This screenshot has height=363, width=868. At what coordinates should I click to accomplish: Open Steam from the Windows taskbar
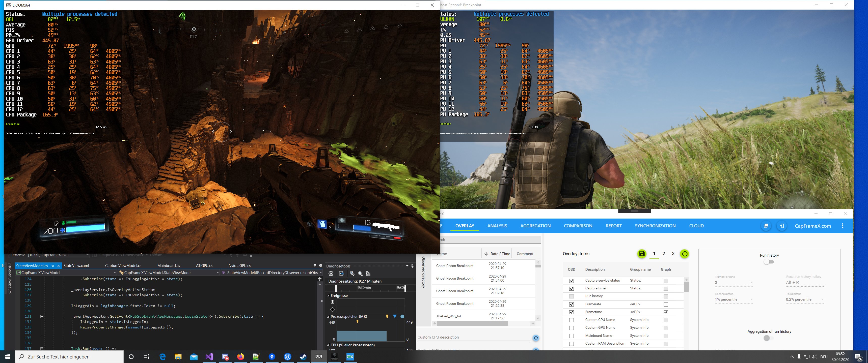point(303,357)
